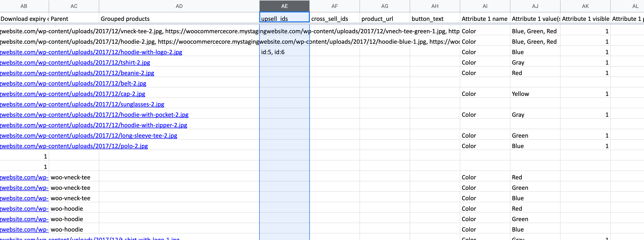
Task: Select column AD header
Action: tap(179, 6)
